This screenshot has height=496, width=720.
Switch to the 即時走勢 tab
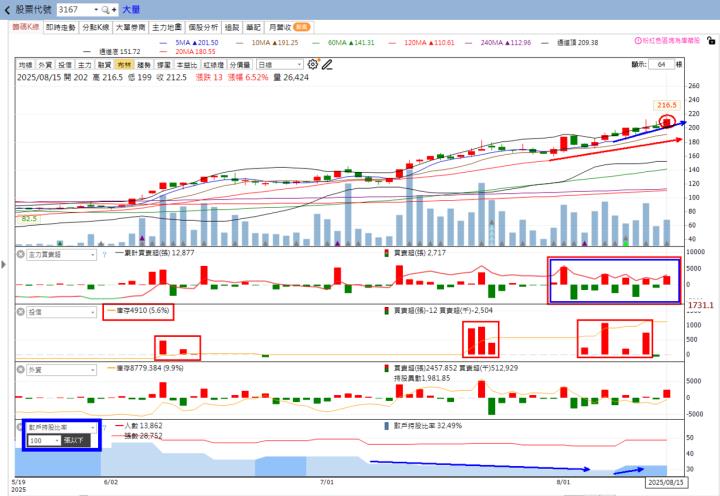[61, 28]
